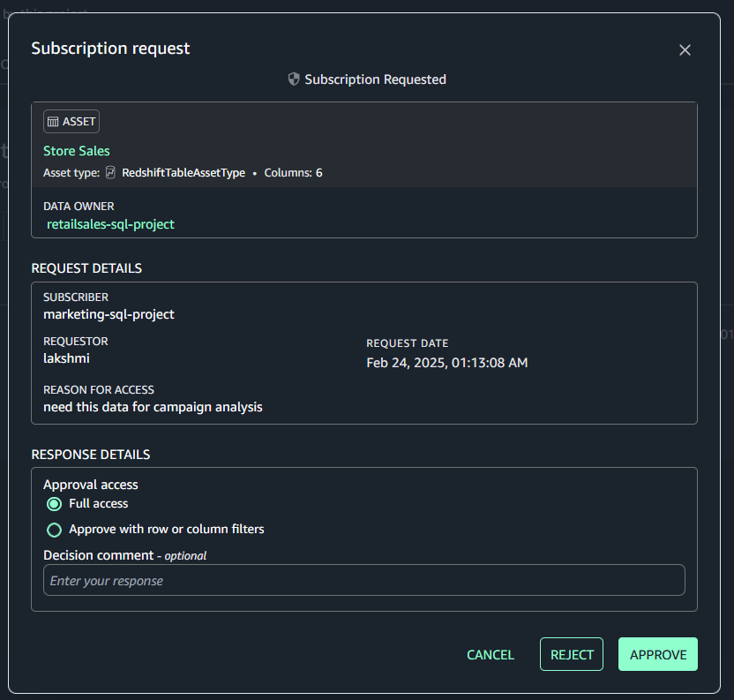Open the retailsales-sql-project owner link
The height and width of the screenshot is (700, 734).
point(110,224)
